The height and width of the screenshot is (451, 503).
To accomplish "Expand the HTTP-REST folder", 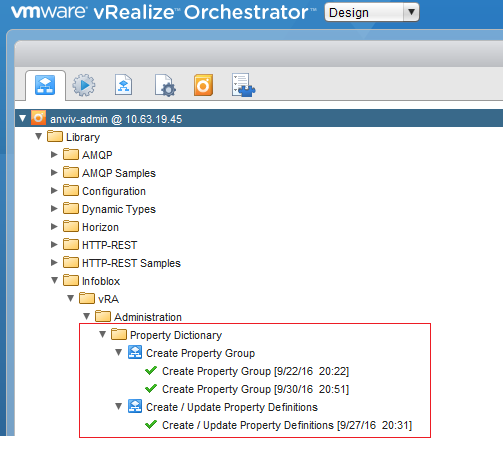I will [x=54, y=244].
